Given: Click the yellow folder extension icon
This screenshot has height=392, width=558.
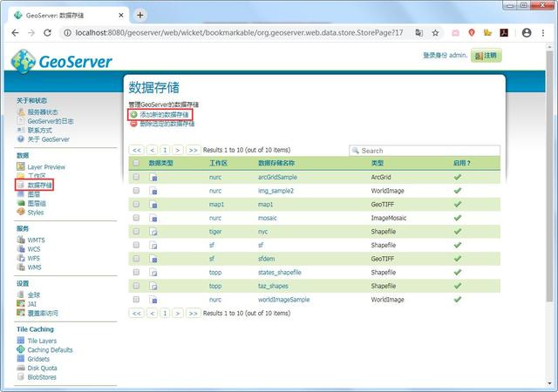Looking at the screenshot, I should point(487,33).
